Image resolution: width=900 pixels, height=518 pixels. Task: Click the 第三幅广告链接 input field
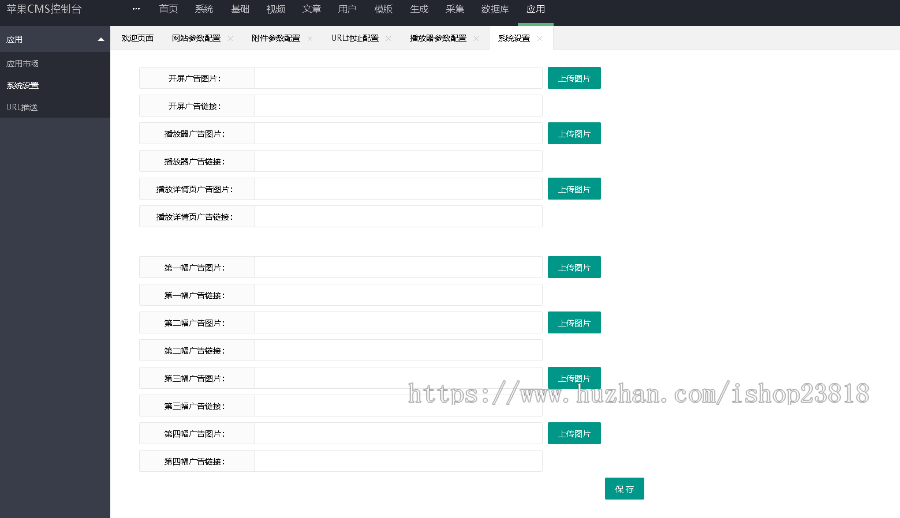coord(398,405)
